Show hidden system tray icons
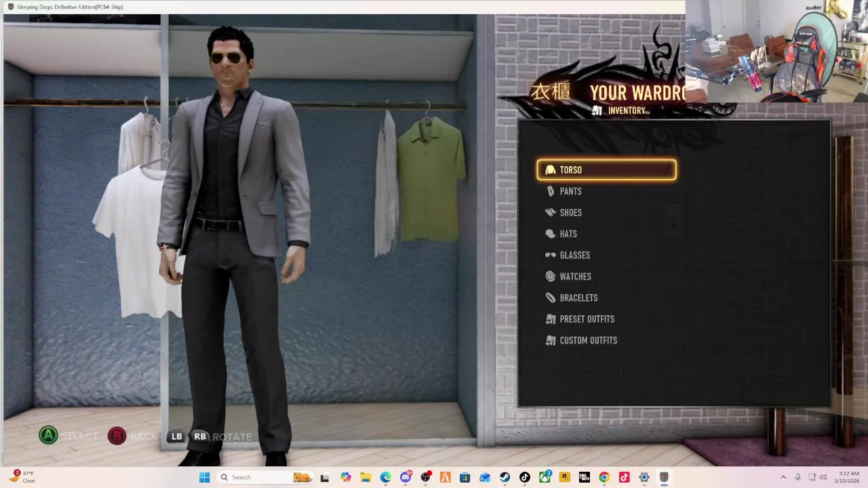The width and height of the screenshot is (868, 488). (x=783, y=477)
